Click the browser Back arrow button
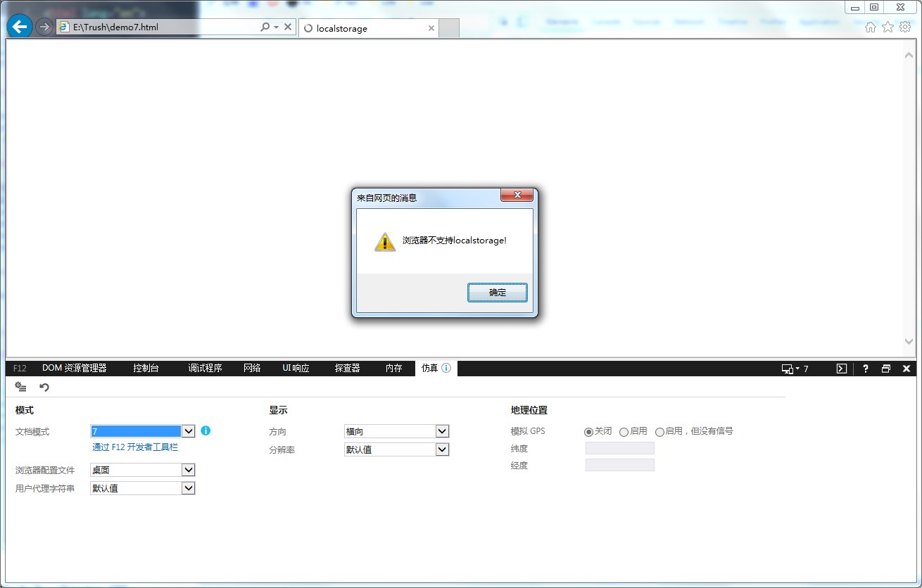 tap(20, 27)
